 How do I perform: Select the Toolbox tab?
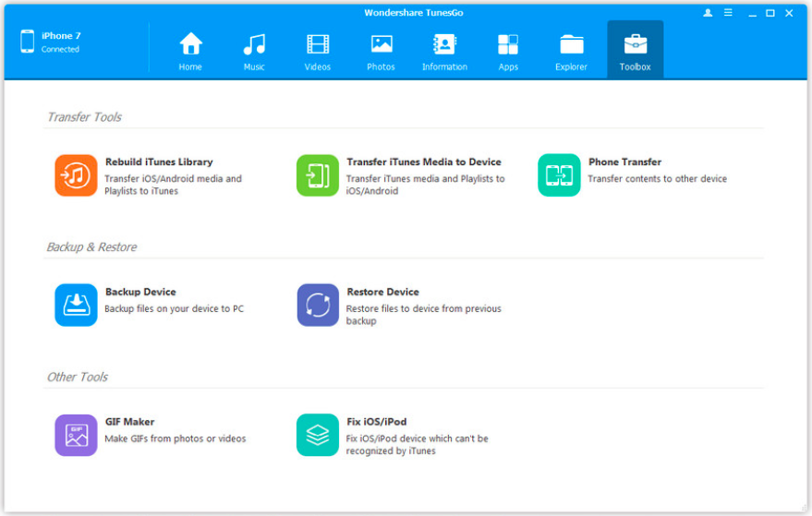click(x=635, y=50)
